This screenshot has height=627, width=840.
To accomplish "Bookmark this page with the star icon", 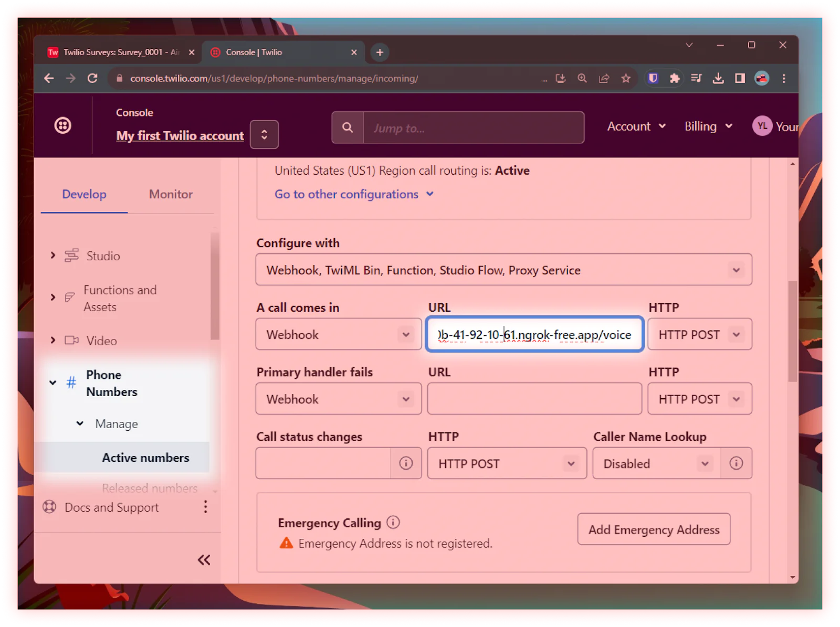I will tap(625, 78).
